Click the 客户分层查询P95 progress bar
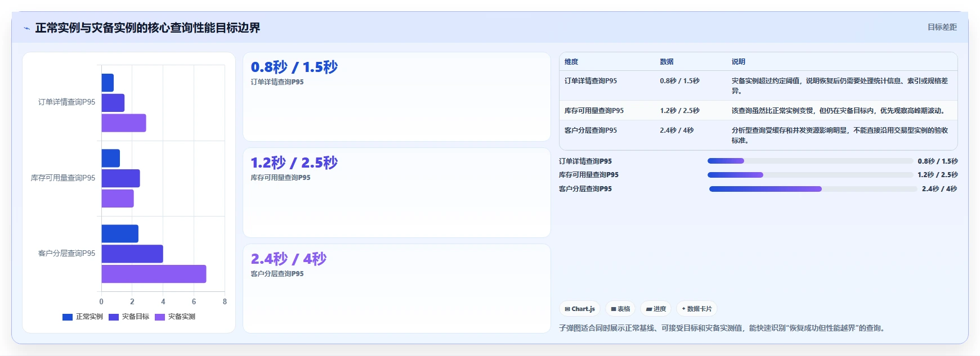Image resolution: width=980 pixels, height=356 pixels. [x=813, y=189]
